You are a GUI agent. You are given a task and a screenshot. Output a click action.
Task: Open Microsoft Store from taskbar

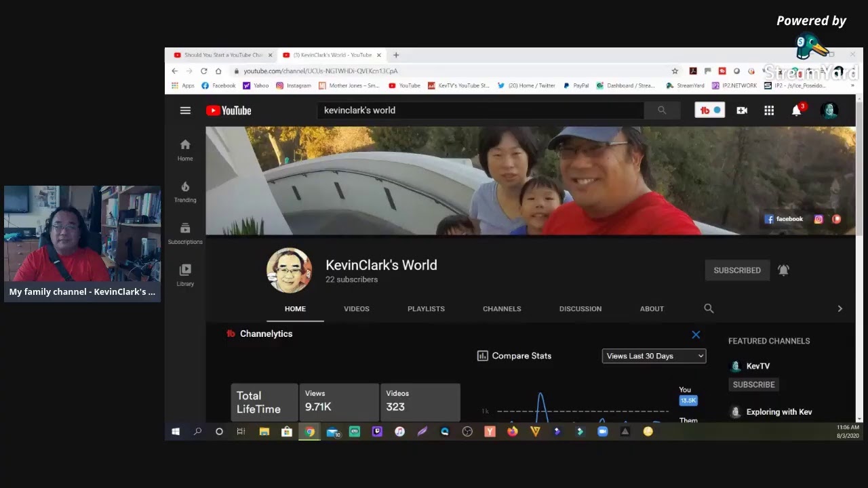click(x=287, y=431)
